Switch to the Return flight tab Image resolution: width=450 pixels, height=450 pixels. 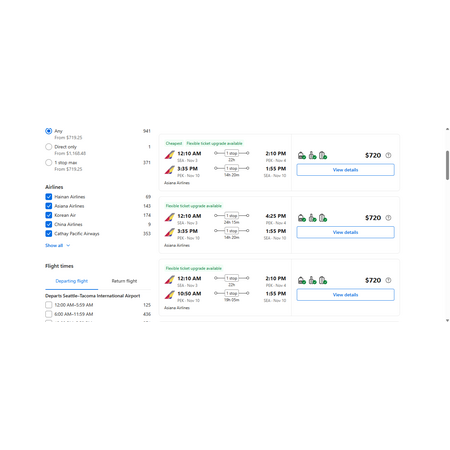coord(124,281)
